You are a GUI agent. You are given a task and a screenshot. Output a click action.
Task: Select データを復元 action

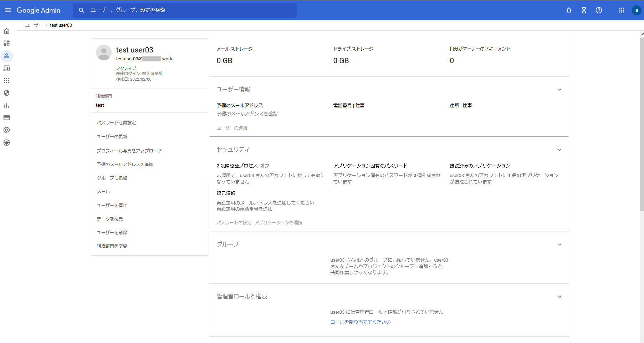(110, 219)
